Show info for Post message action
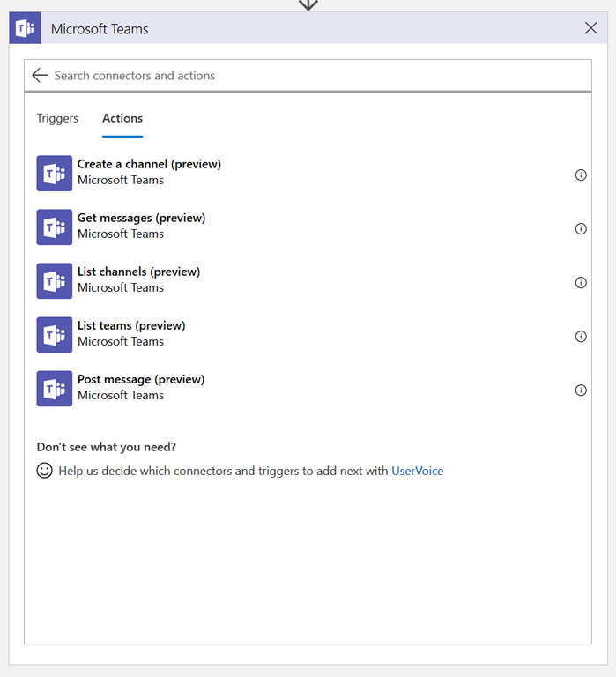This screenshot has height=677, width=616. [581, 391]
